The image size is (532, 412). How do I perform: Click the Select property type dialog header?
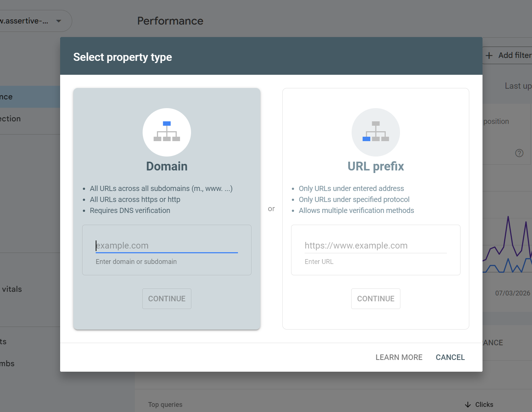122,57
